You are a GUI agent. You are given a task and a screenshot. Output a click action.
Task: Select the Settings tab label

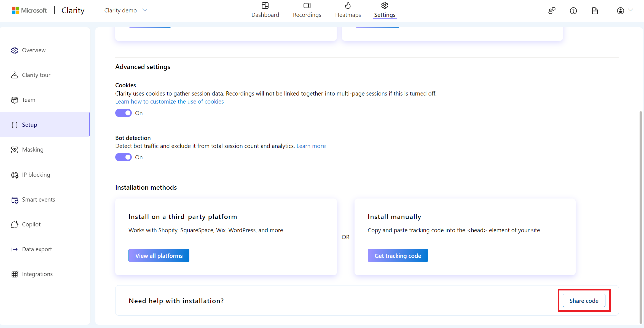coord(385,15)
